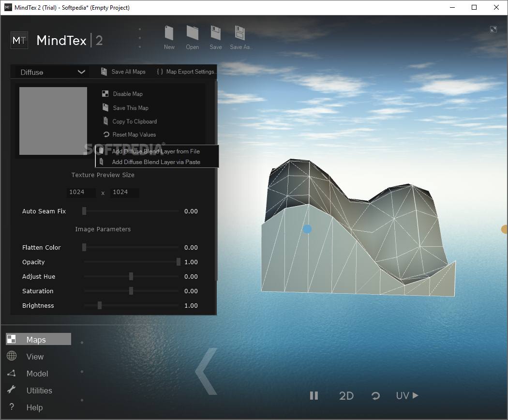The width and height of the screenshot is (508, 420).
Task: Click the Help question mark icon
Action: pyautogui.click(x=12, y=407)
